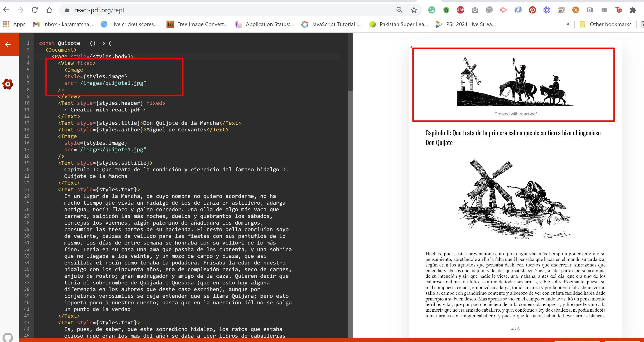
Task: Open the Grammarly extension icon
Action: coord(432,10)
